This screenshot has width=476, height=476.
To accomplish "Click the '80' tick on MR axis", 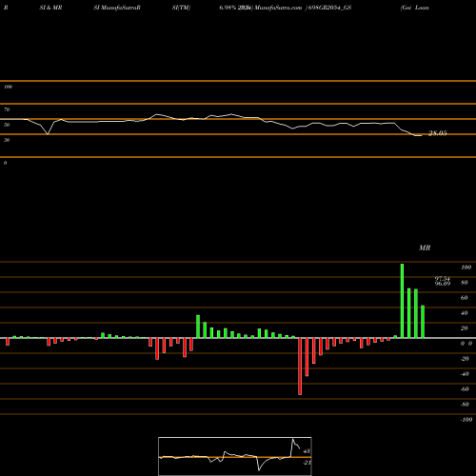I will click(465, 283).
